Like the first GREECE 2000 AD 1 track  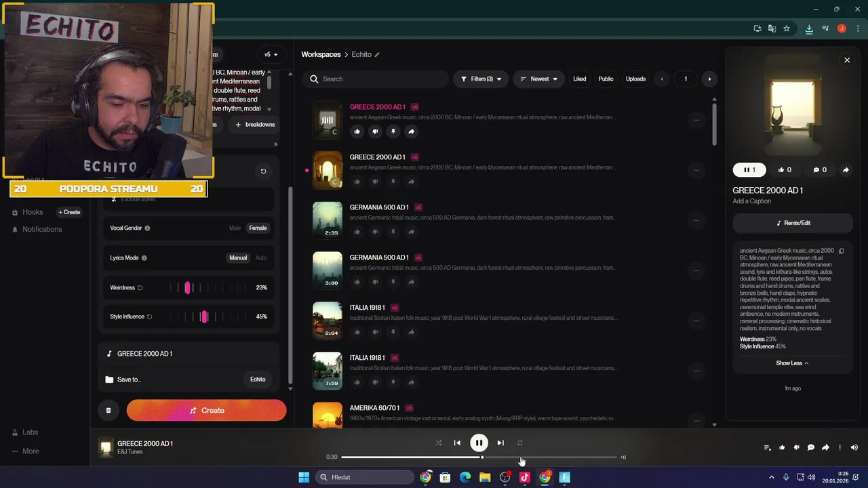[357, 131]
